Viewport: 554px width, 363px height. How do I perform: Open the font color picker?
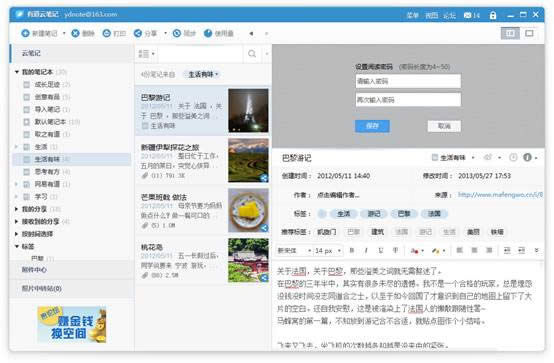pyautogui.click(x=417, y=251)
